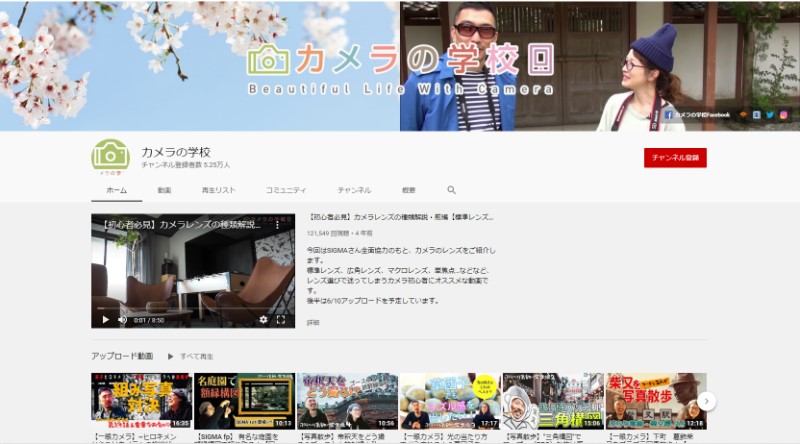Seek on the featured video progress bar
This screenshot has height=444, width=800.
click(x=193, y=309)
